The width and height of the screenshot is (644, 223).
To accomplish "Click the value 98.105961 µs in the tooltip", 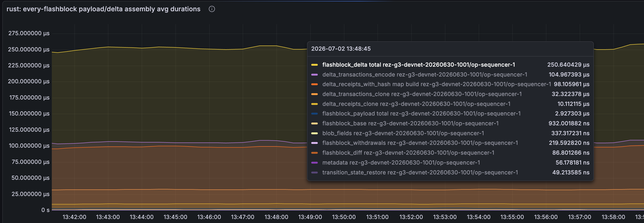I will tap(572, 84).
